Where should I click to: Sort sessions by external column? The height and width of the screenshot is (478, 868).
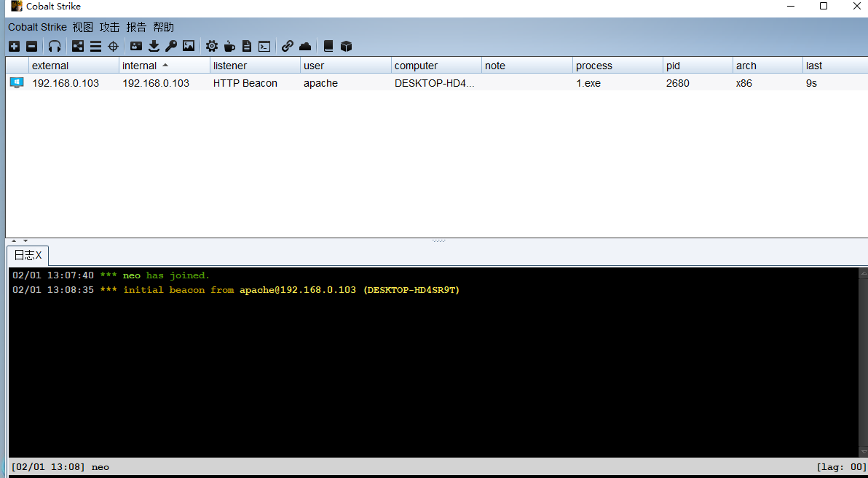(74, 66)
